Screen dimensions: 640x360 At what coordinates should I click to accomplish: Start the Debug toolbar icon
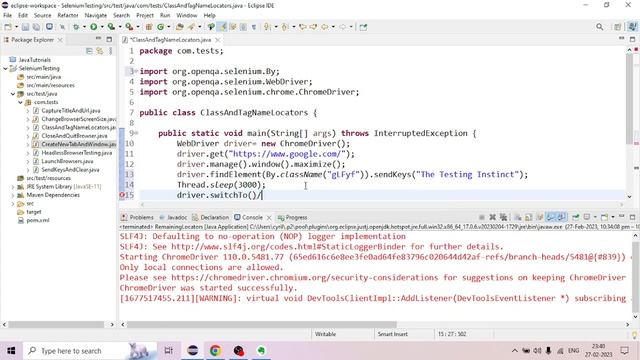[76, 27]
